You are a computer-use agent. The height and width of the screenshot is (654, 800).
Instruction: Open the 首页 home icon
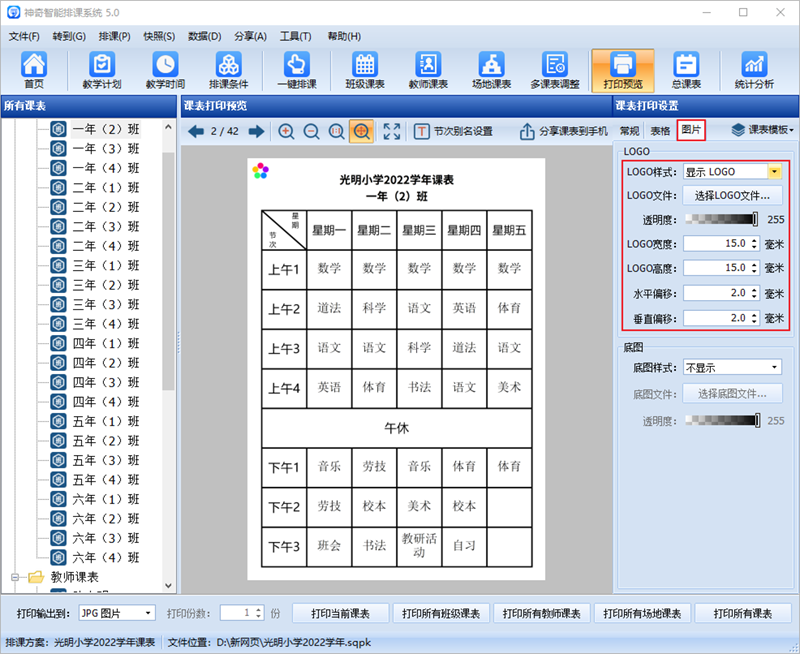pos(34,70)
